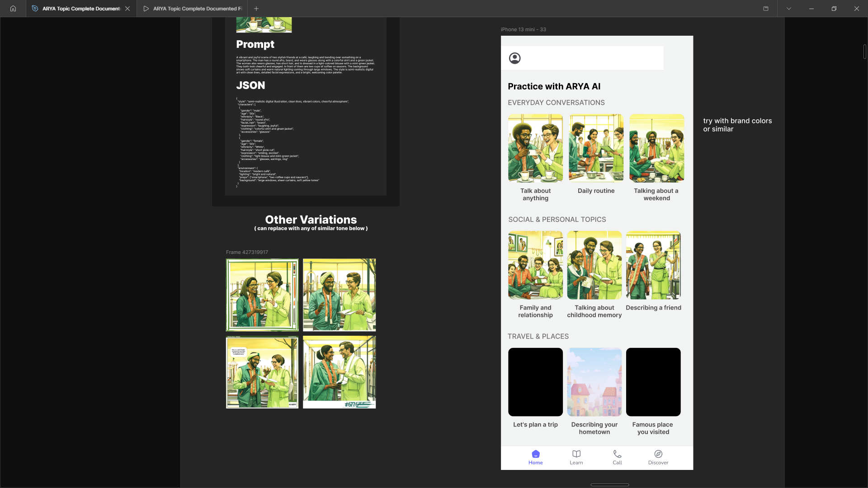Click the 'Talking about childhood memory' caption
Image resolution: width=868 pixels, height=488 pixels.
594,311
